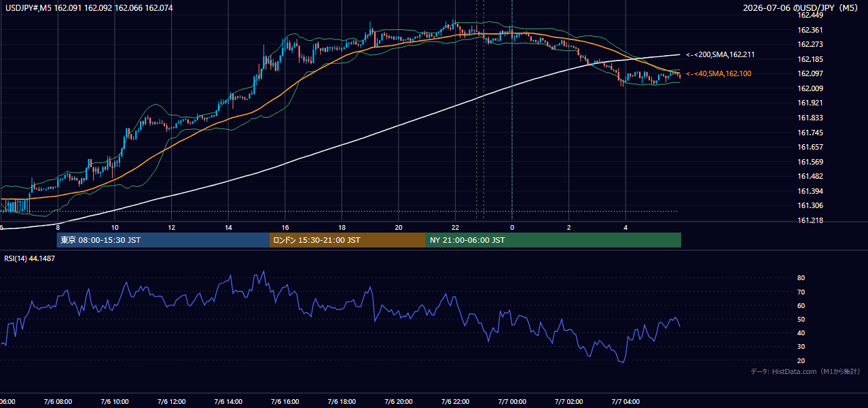Click the RSI 20 level label
This screenshot has height=408, width=868.
(x=801, y=360)
